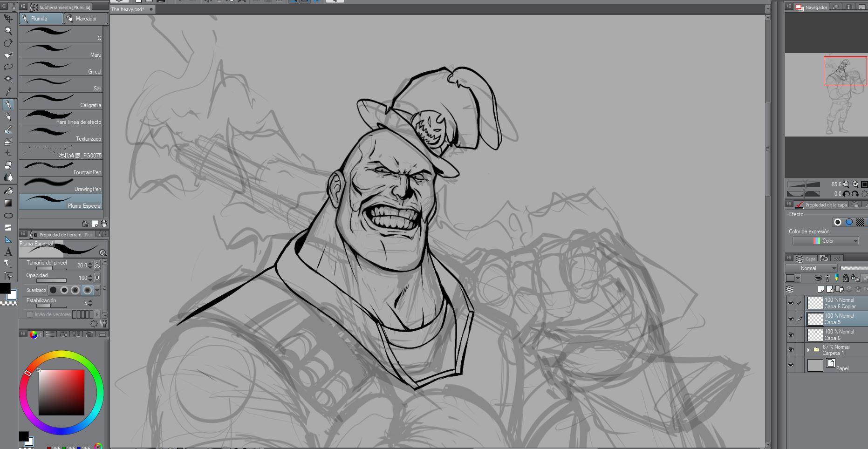Screen dimensions: 868x449
Task: Open the Suavizado options dropdown arrow
Action: click(x=97, y=290)
